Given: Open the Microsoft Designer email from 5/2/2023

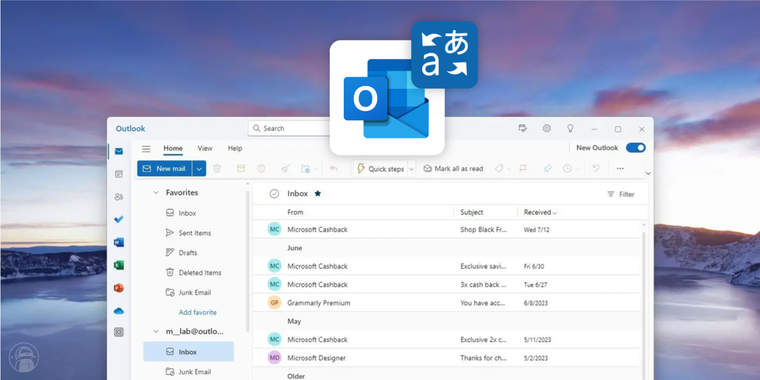Looking at the screenshot, I should coord(447,358).
